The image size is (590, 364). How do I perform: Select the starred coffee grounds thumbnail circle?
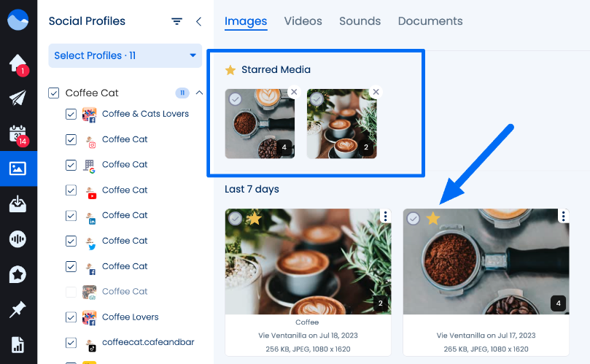coord(235,99)
